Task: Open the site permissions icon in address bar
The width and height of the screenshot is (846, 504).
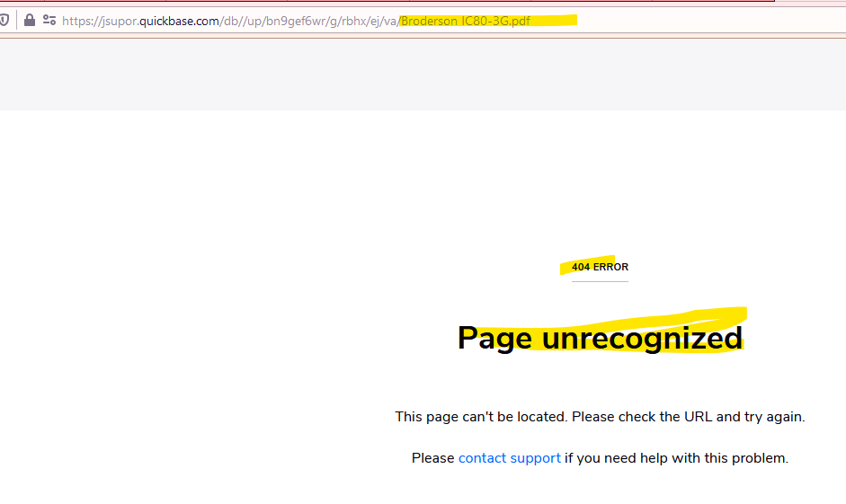Action: click(x=49, y=21)
